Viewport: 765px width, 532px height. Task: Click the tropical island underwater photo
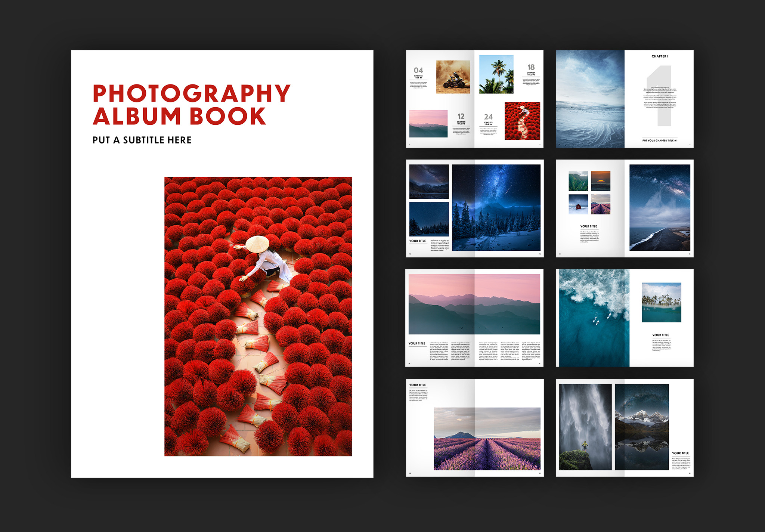point(661,302)
